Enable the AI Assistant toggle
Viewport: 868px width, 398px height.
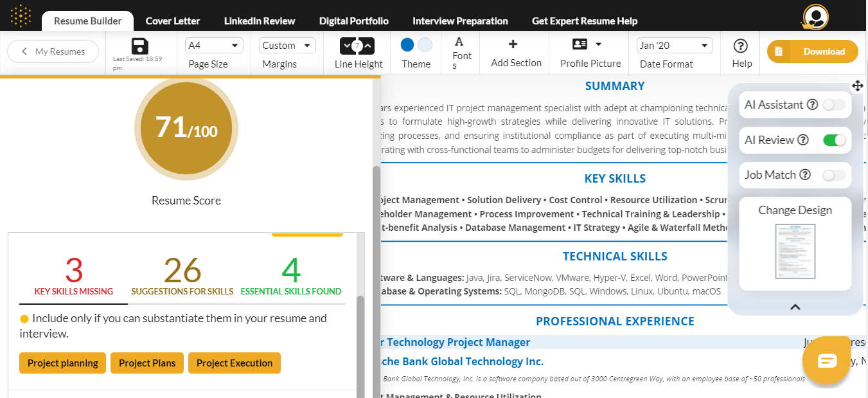(x=835, y=105)
